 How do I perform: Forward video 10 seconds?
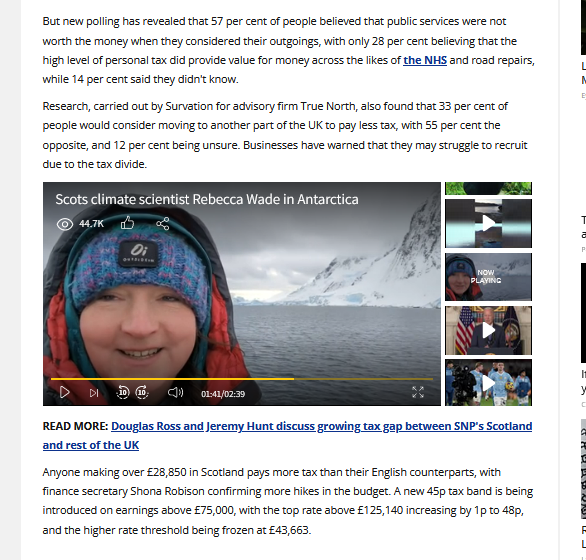tap(142, 392)
